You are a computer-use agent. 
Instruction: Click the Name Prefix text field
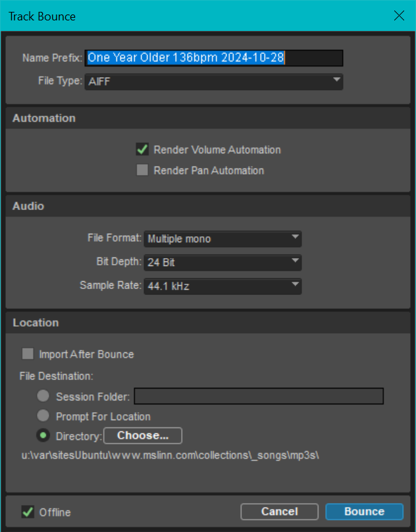[x=214, y=58]
